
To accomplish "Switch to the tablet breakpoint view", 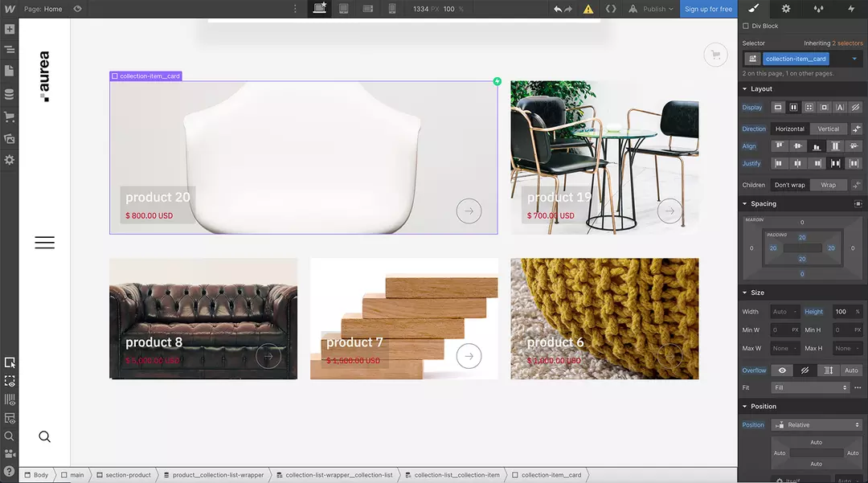I will click(344, 9).
